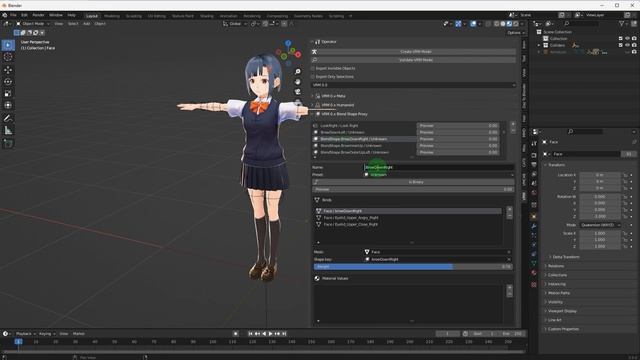Open the Object properties tab icon
640x360 pixels.
534,216
